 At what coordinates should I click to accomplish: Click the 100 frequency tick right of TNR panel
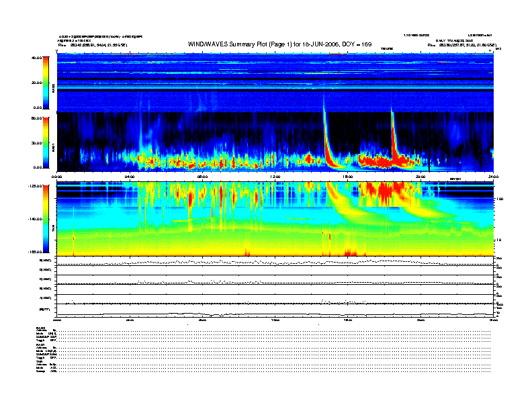coord(500,199)
